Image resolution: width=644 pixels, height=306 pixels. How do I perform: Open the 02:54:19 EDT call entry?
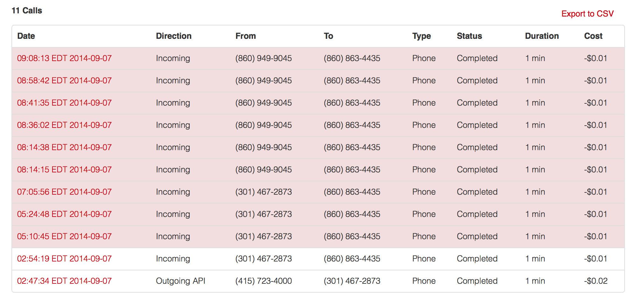point(64,259)
